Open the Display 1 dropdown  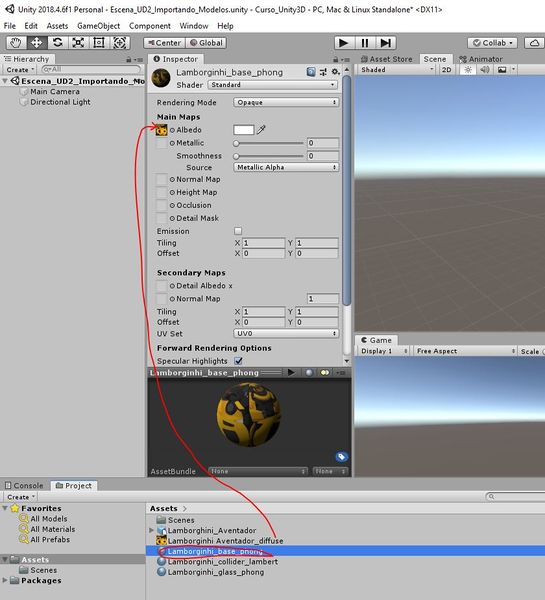384,351
